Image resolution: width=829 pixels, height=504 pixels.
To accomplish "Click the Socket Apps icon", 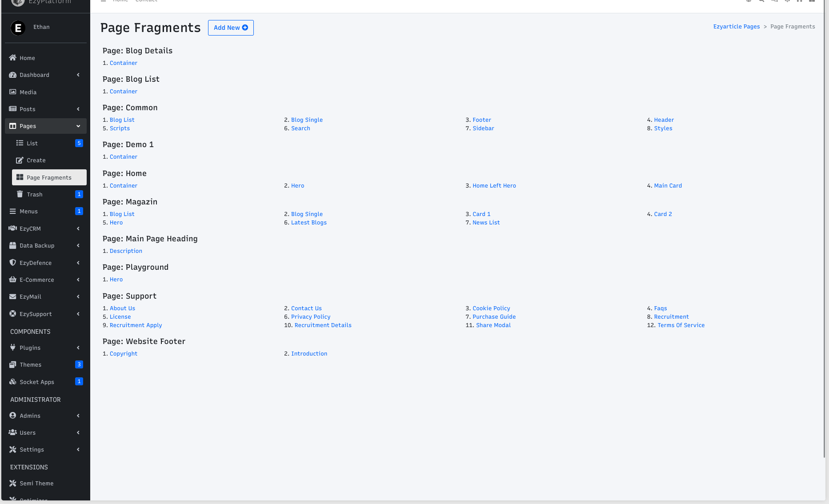I will (13, 382).
